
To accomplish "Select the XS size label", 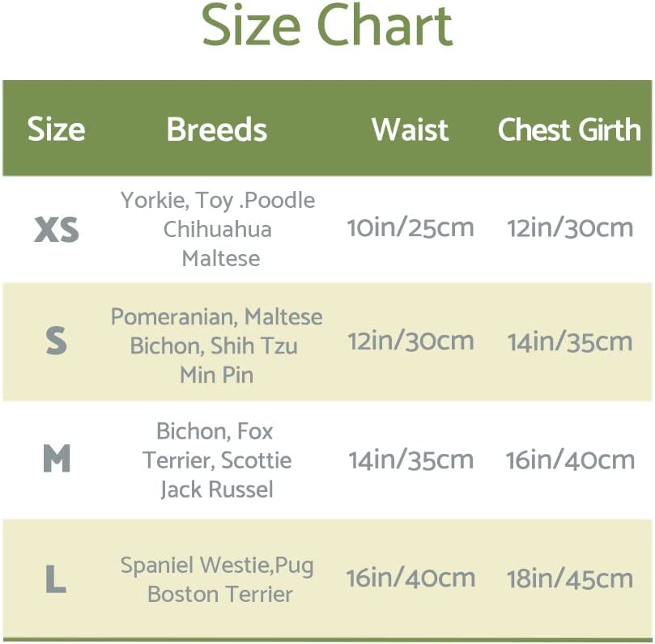I will coord(57,231).
